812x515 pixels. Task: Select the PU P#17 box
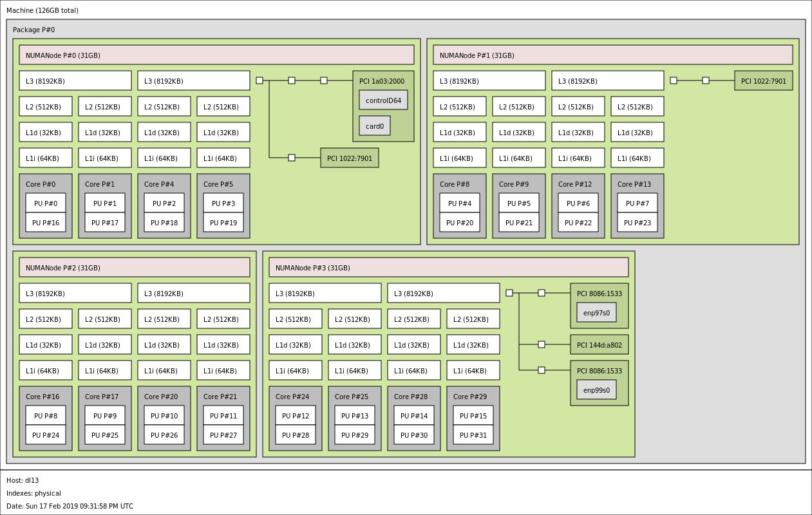pyautogui.click(x=105, y=222)
